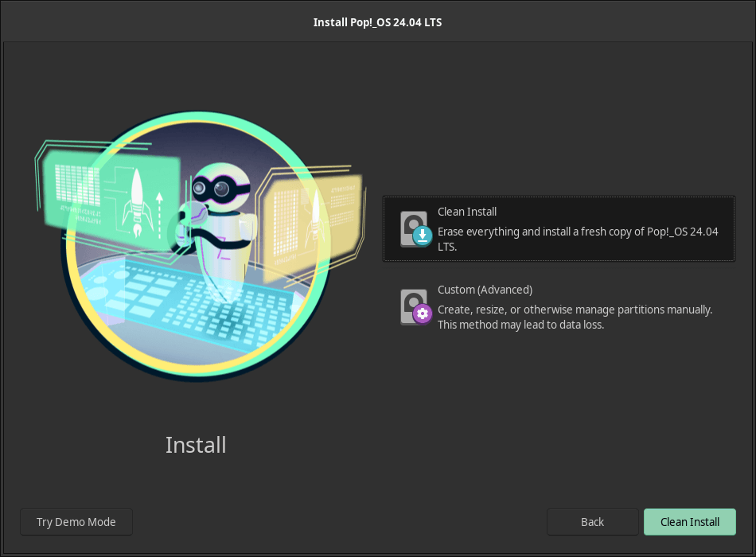Viewport: 756px width, 557px height.
Task: Click the purple gear badge on Custom icon
Action: pos(423,314)
